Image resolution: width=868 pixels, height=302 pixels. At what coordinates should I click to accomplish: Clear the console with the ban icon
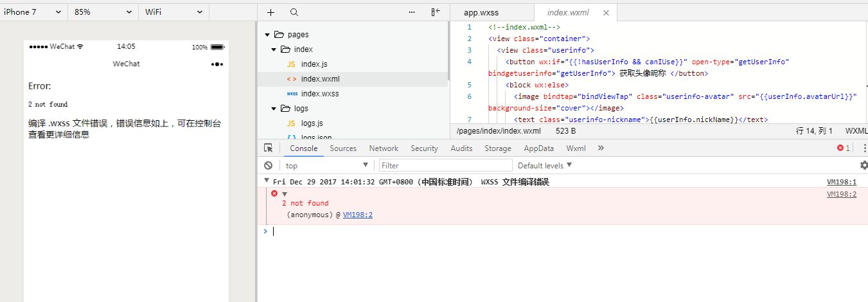point(269,165)
